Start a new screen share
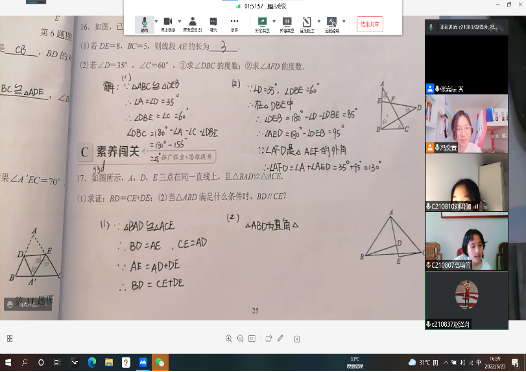 pyautogui.click(x=262, y=24)
